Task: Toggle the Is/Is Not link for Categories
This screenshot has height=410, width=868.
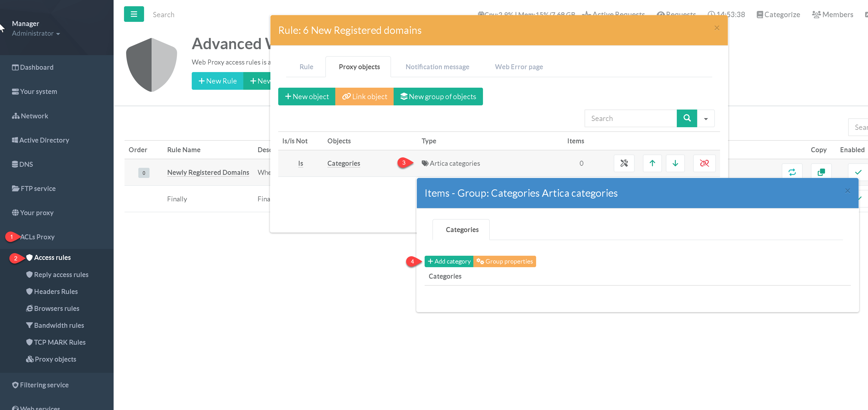Action: [300, 163]
